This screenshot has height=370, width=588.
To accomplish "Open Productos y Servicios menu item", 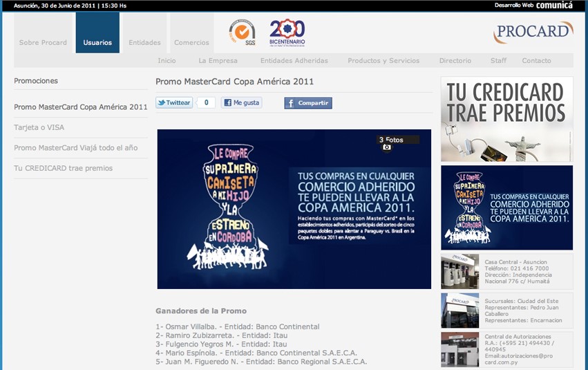I will [x=383, y=60].
